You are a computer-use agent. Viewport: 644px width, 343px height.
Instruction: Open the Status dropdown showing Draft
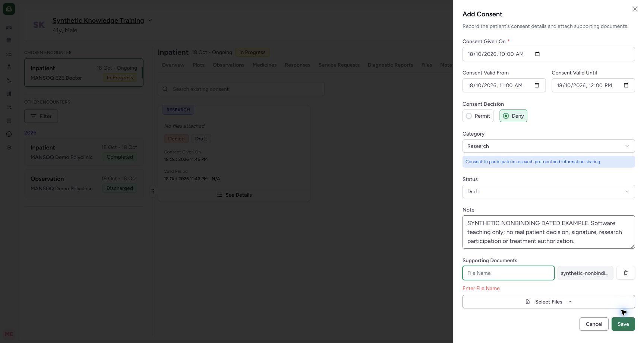point(549,191)
